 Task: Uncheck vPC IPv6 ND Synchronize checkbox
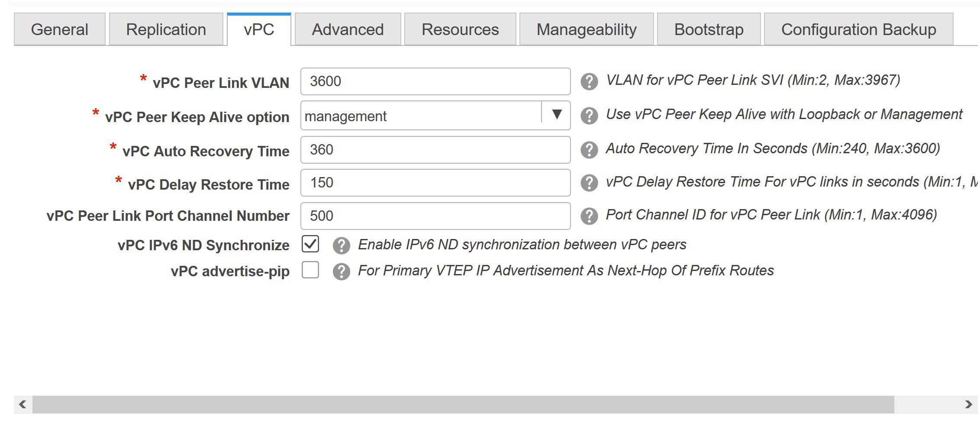point(310,244)
